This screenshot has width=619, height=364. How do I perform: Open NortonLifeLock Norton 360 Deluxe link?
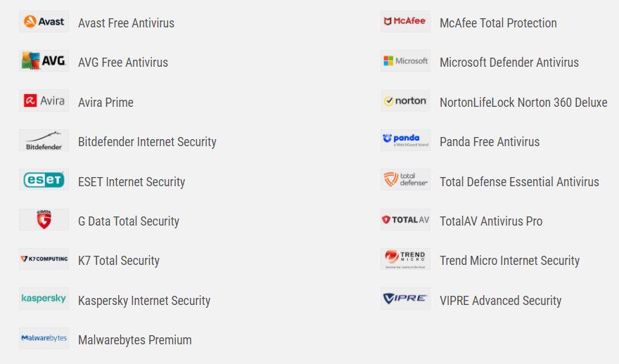tap(523, 103)
